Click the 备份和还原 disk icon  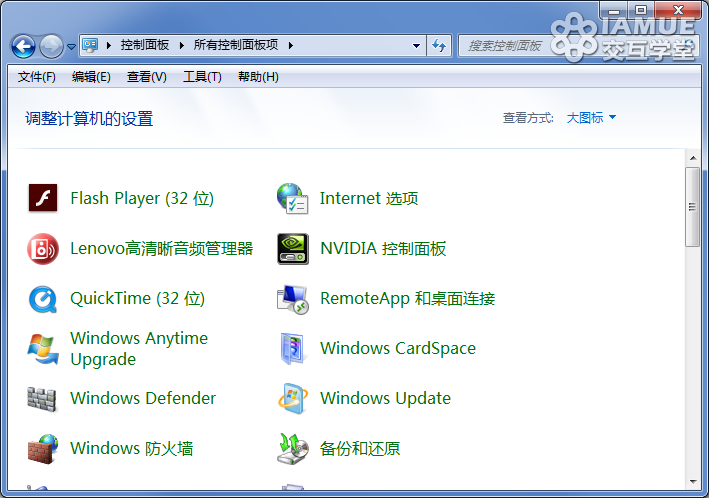tap(293, 449)
